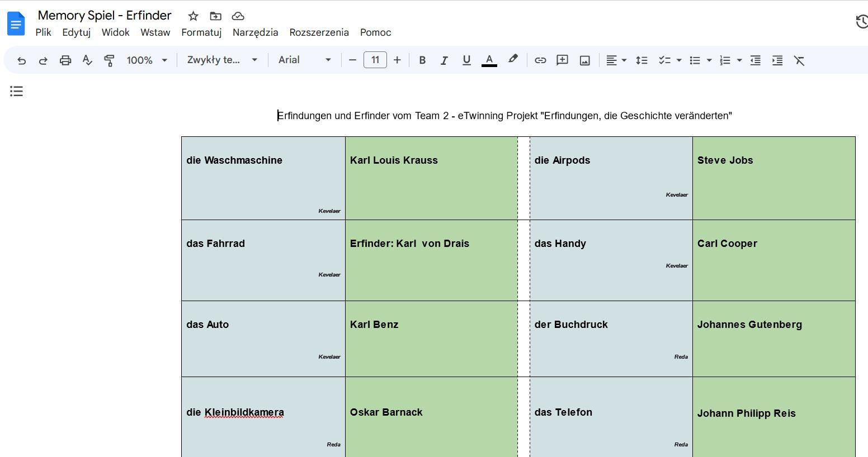Click the 'das Handy' cell text
The image size is (868, 457).
(560, 244)
